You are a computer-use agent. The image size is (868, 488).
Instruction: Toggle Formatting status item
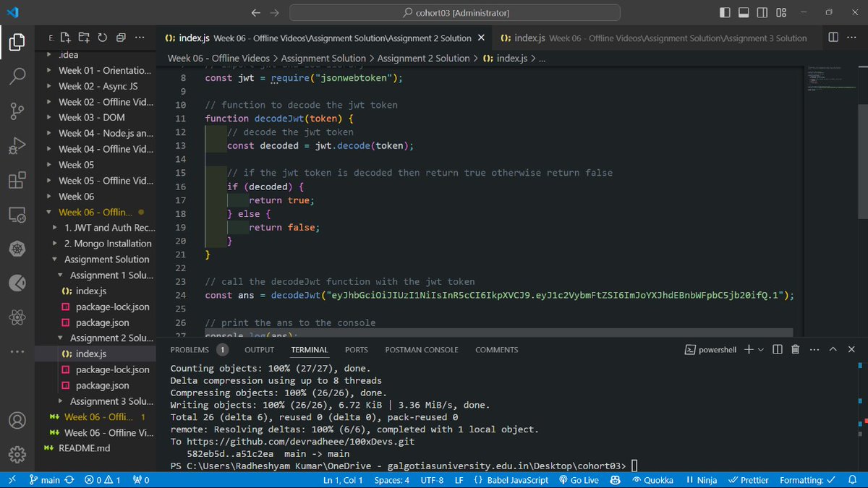click(807, 480)
